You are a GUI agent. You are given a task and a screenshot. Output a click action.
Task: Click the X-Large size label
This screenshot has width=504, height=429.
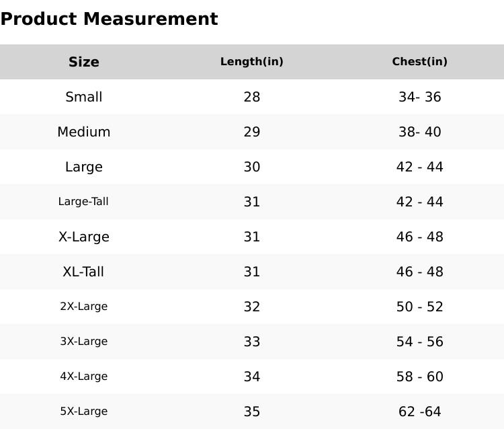click(x=84, y=237)
